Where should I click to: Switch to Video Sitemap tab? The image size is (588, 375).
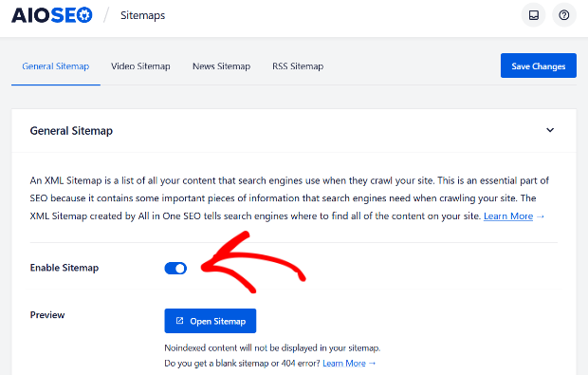[x=140, y=66]
